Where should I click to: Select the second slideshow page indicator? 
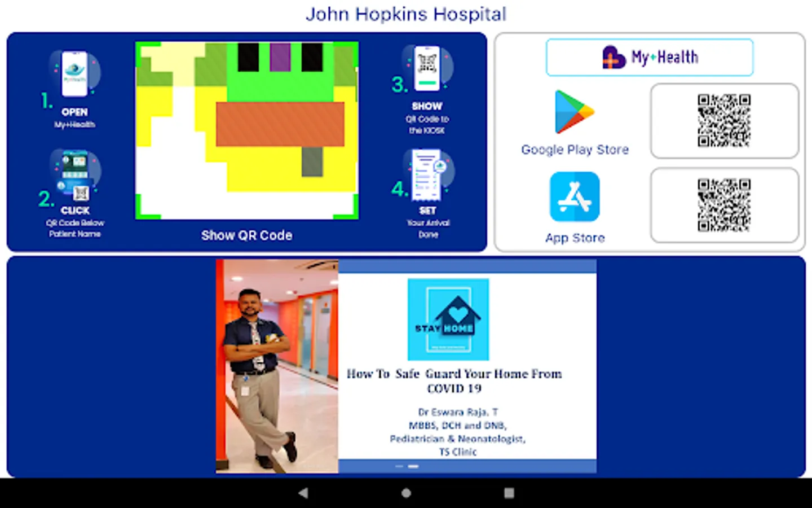click(x=413, y=467)
